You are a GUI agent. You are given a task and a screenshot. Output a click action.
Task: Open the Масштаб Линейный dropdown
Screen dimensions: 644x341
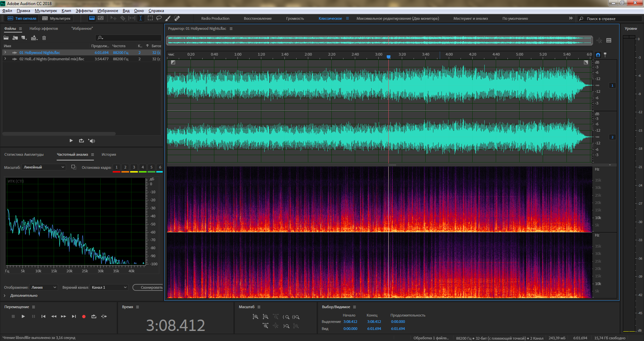point(44,167)
